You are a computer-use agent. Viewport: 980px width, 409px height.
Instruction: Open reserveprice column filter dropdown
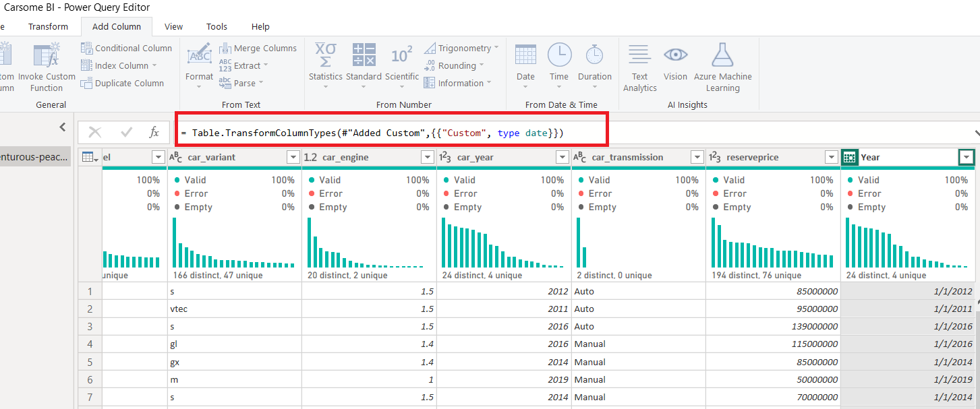(x=832, y=157)
